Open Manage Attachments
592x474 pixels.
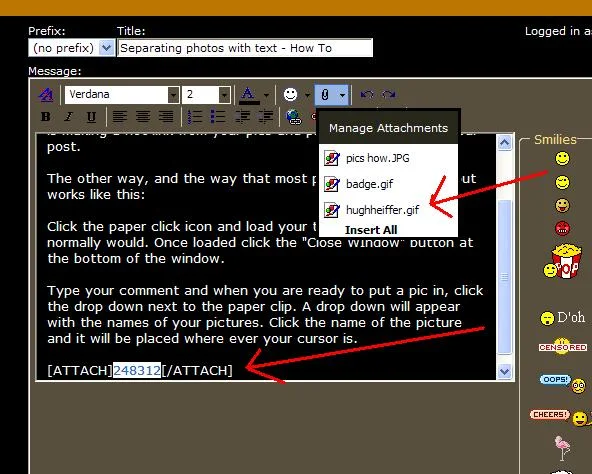388,128
